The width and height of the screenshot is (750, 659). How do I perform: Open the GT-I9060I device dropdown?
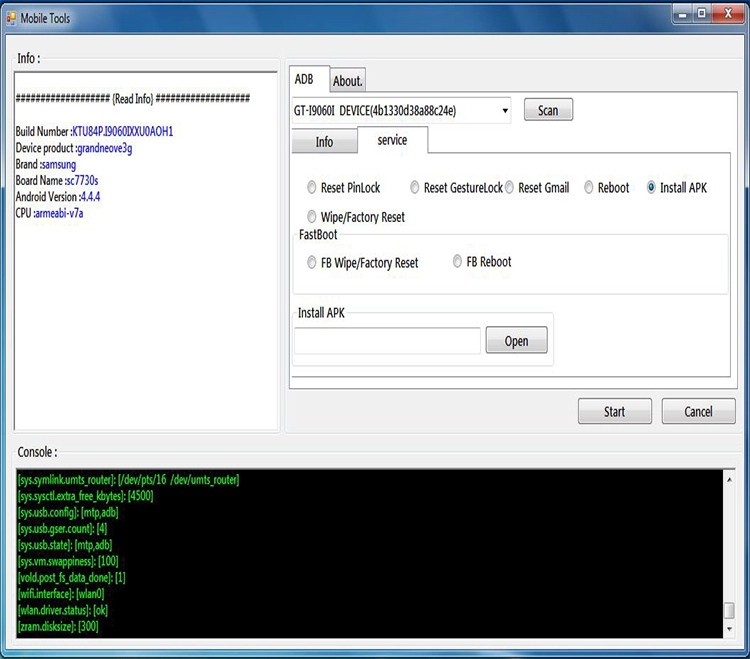[401, 111]
